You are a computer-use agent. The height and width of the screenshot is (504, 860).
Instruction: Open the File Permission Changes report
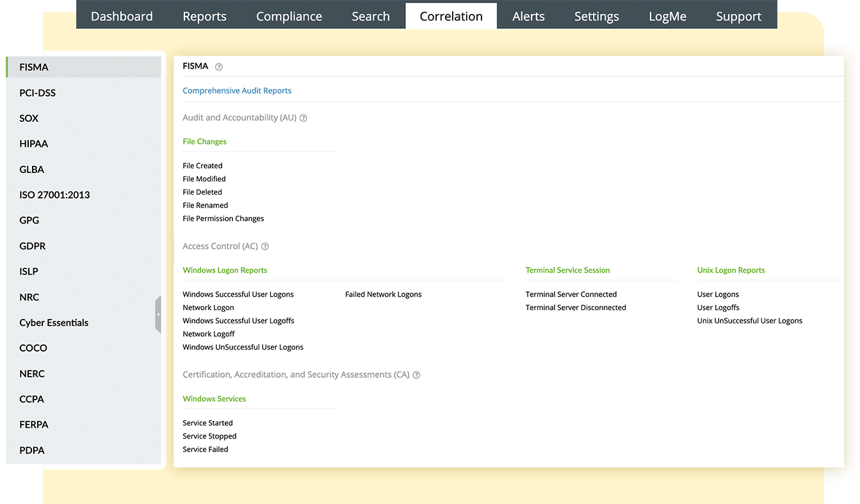223,218
